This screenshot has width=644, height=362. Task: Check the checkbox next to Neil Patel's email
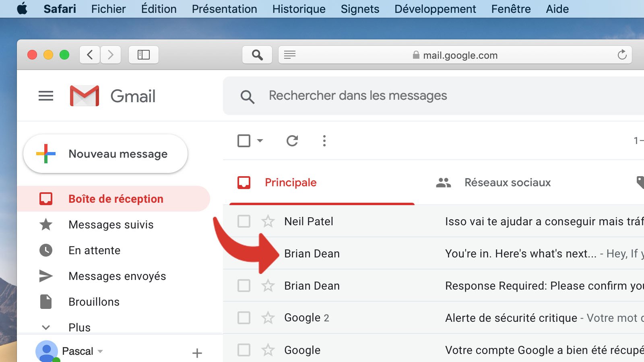tap(244, 221)
